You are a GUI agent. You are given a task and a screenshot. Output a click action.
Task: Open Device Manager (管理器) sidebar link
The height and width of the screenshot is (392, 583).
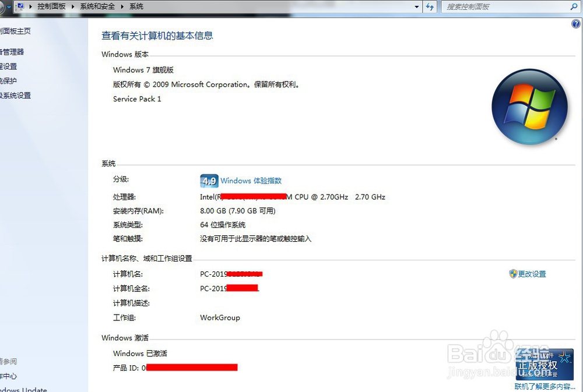click(12, 52)
